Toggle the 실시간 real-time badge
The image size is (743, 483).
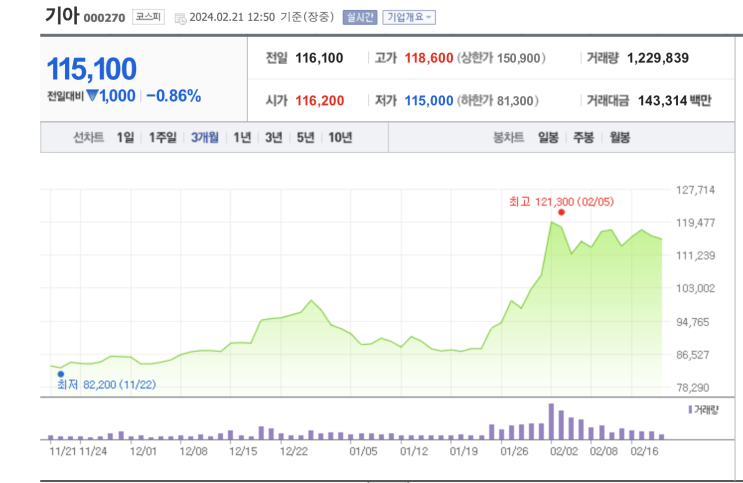[x=360, y=18]
